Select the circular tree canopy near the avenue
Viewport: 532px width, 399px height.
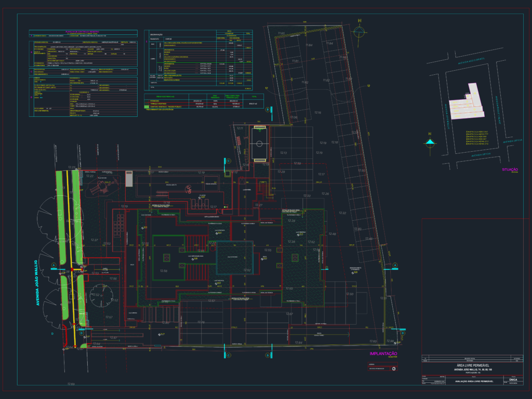tap(101, 296)
